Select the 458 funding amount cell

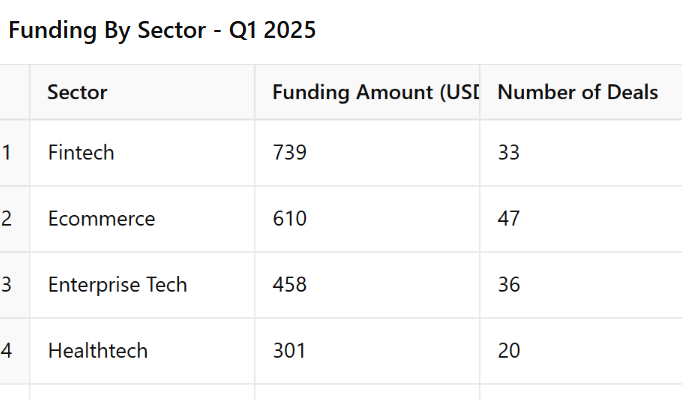(367, 285)
